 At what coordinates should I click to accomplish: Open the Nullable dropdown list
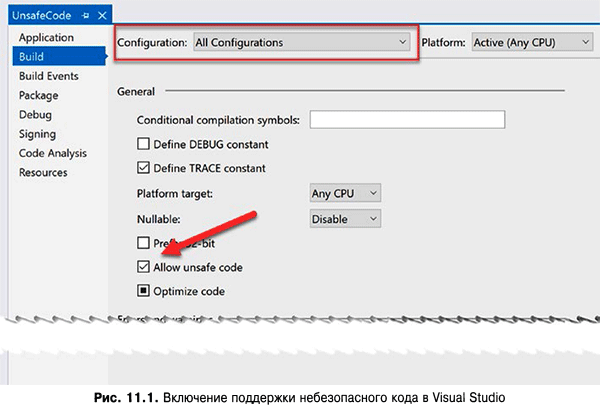click(345, 218)
